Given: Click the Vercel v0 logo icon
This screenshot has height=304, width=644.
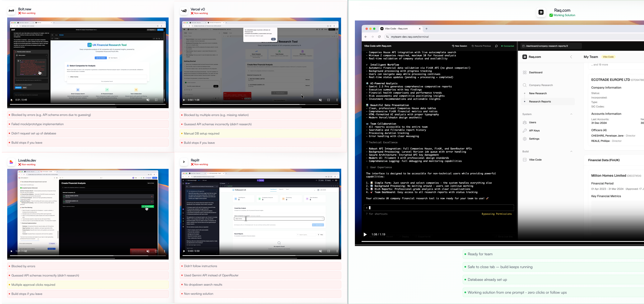Looking at the screenshot, I should [x=184, y=11].
